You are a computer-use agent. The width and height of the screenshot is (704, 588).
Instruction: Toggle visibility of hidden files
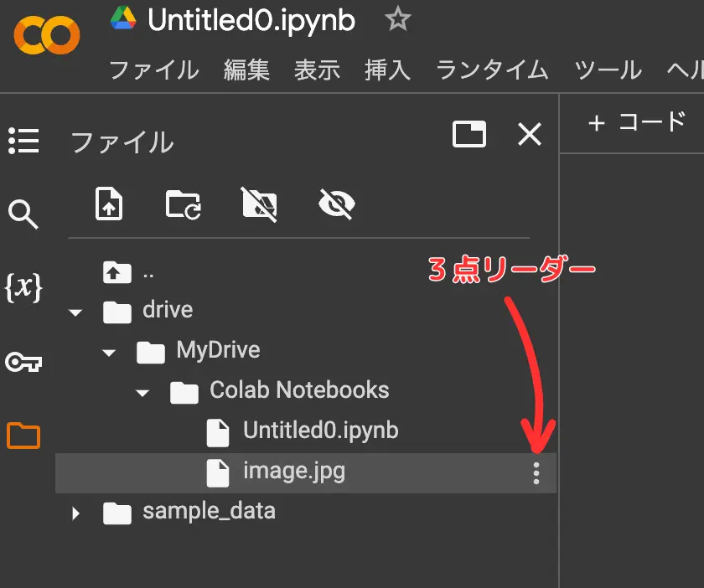click(335, 204)
